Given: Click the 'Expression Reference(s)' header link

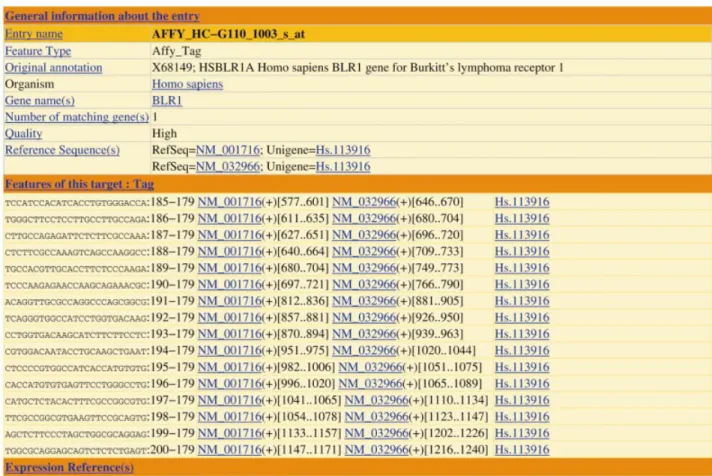Looking at the screenshot, I should (x=69, y=467).
